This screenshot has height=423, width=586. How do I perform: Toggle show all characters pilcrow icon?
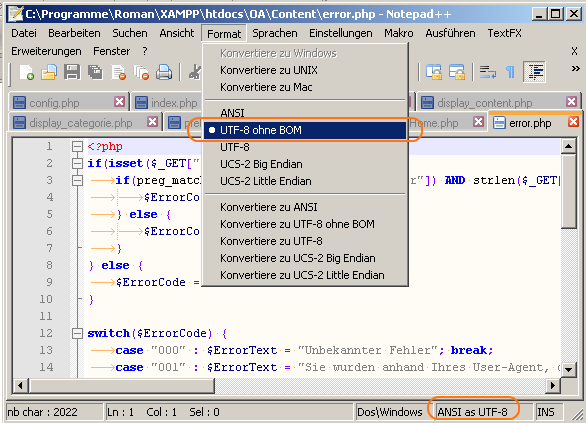[x=510, y=72]
